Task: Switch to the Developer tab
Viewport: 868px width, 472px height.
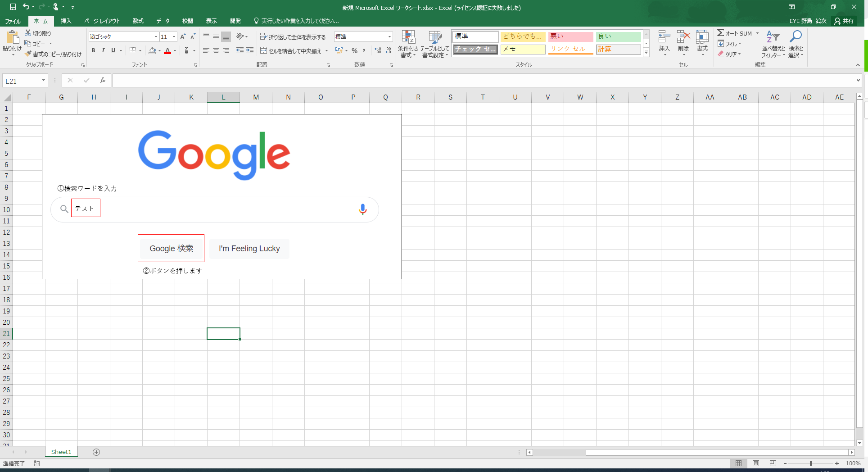Action: 235,21
